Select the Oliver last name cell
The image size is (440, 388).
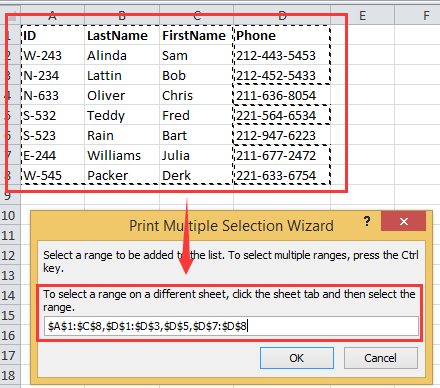(122, 95)
